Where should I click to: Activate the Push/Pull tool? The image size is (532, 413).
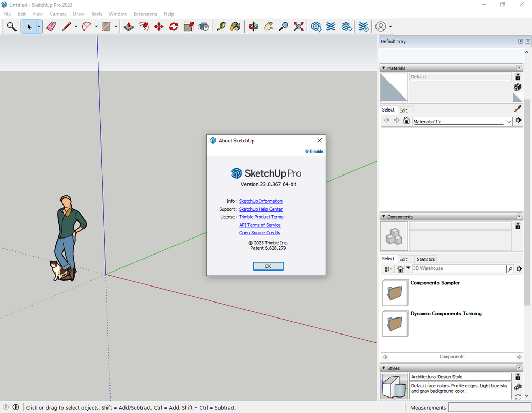(129, 27)
